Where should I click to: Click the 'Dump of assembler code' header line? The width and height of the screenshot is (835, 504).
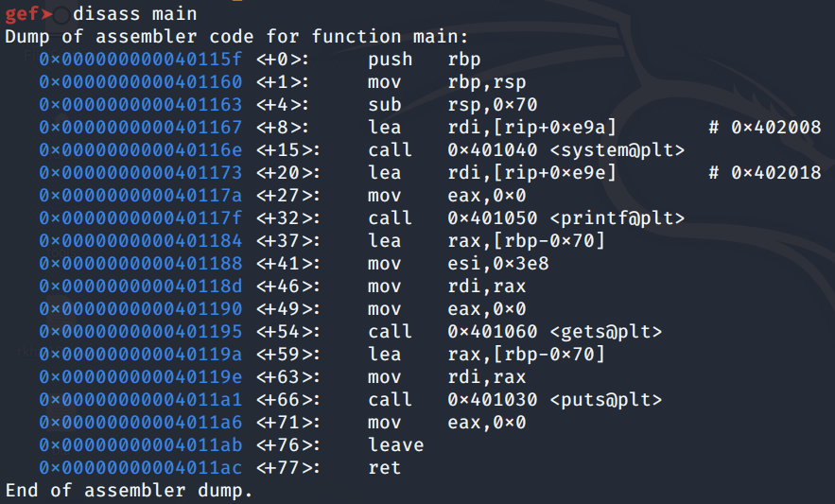[x=236, y=36]
